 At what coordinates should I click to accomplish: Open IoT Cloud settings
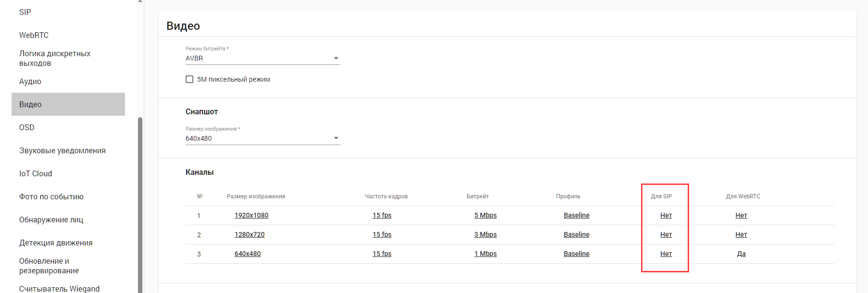click(x=36, y=173)
